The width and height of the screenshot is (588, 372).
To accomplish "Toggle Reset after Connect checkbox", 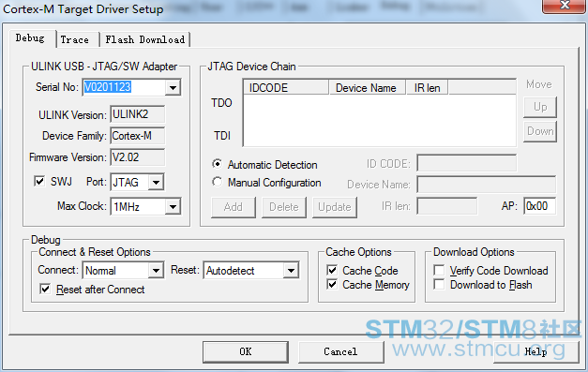I will point(45,290).
